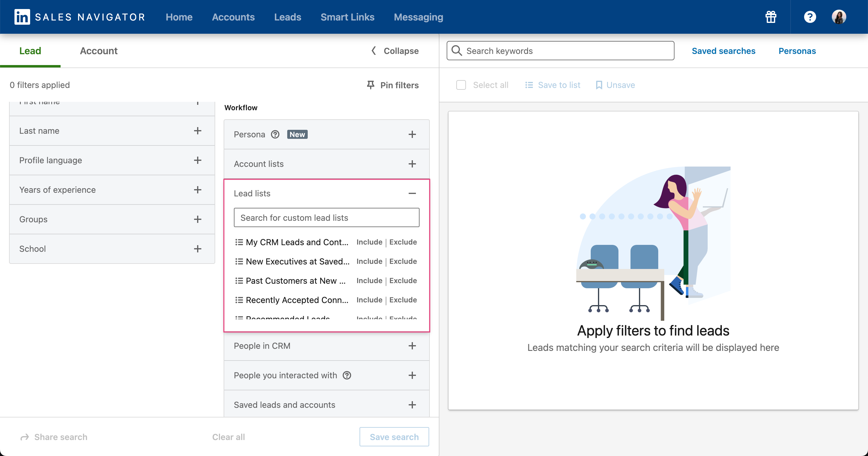
Task: Tick the Select all checkbox
Action: pos(461,85)
